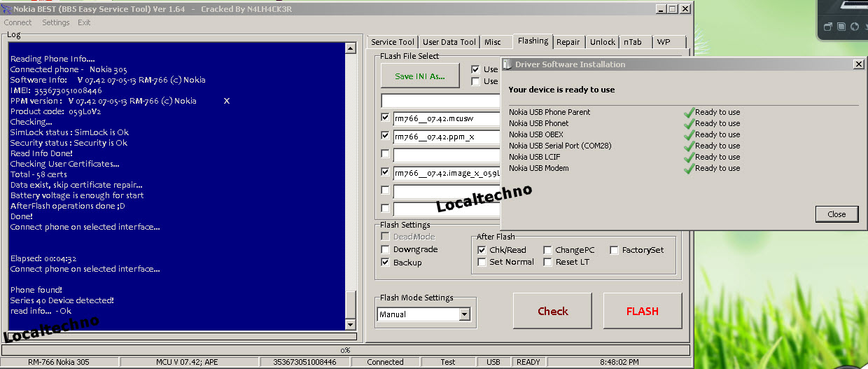Toggle the Backup checkbox
The width and height of the screenshot is (868, 369).
click(x=385, y=262)
